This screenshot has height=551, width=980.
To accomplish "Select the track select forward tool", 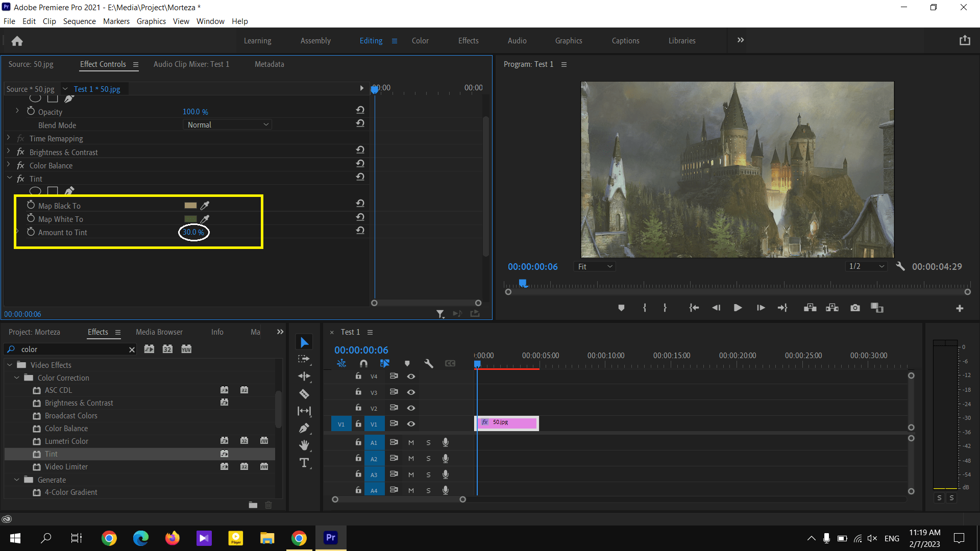I will click(x=304, y=359).
